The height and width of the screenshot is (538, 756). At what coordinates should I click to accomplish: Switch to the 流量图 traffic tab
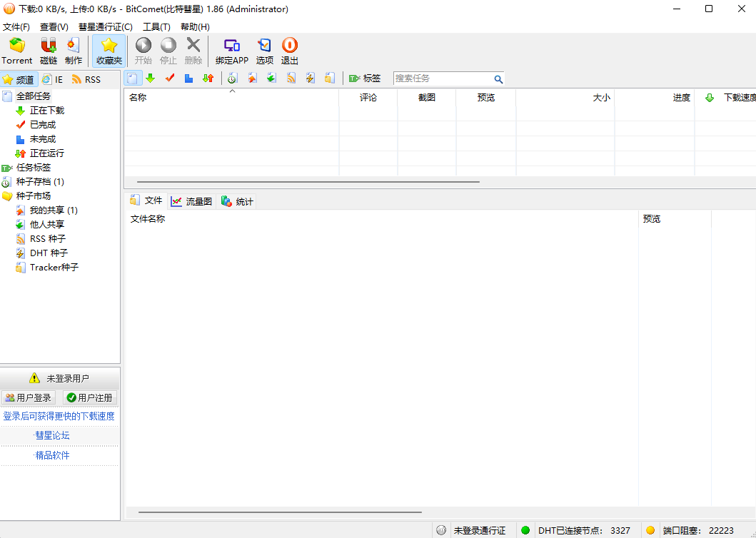(x=192, y=201)
